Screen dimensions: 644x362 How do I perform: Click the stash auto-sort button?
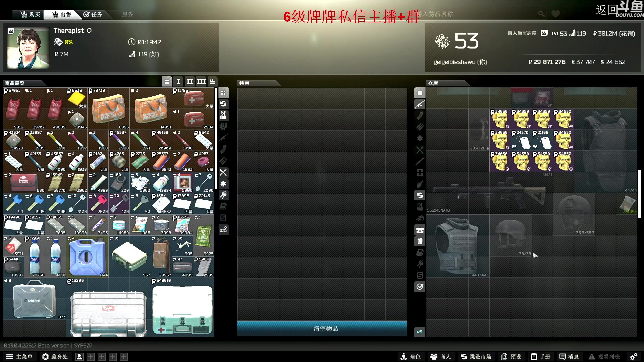(x=420, y=332)
